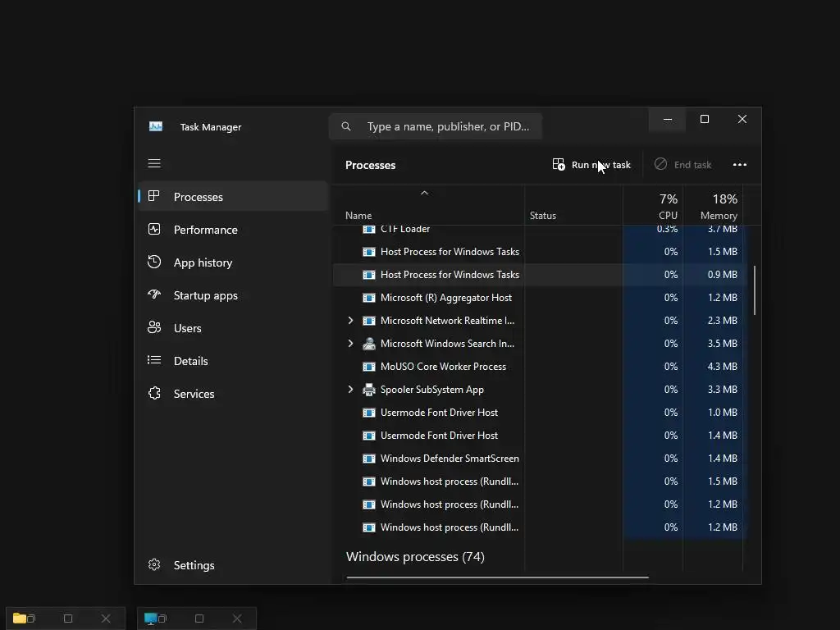840x630 pixels.
Task: Click the Settings gear icon
Action: tap(153, 564)
